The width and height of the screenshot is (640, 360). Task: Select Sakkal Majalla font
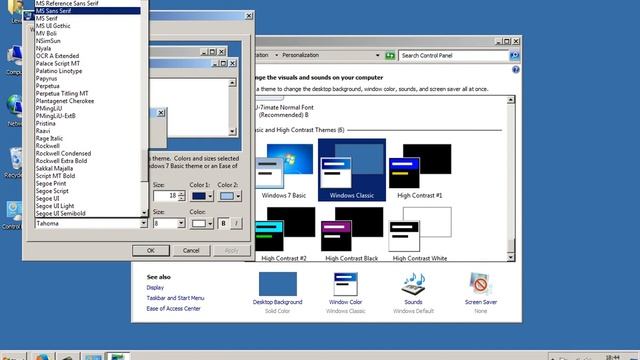coord(54,168)
